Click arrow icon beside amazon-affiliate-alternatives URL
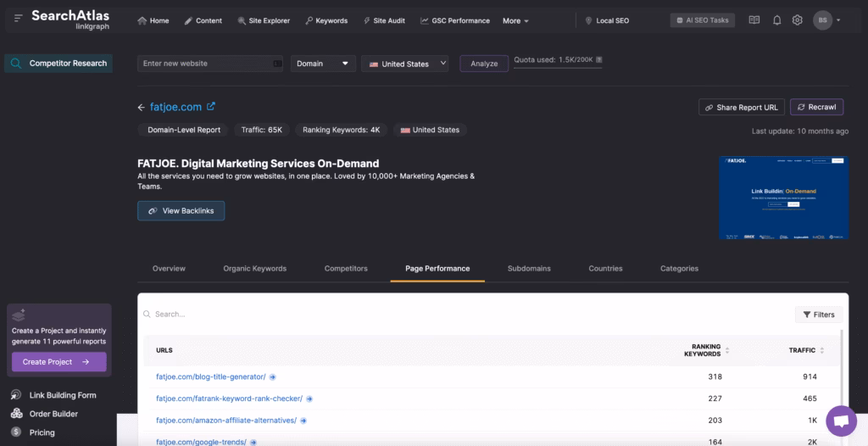This screenshot has width=868, height=446. [x=303, y=420]
